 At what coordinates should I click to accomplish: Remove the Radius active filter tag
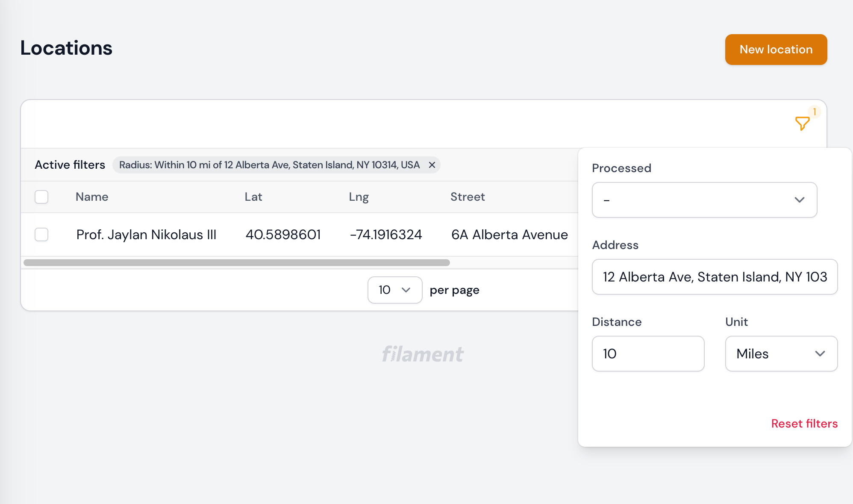(x=432, y=165)
